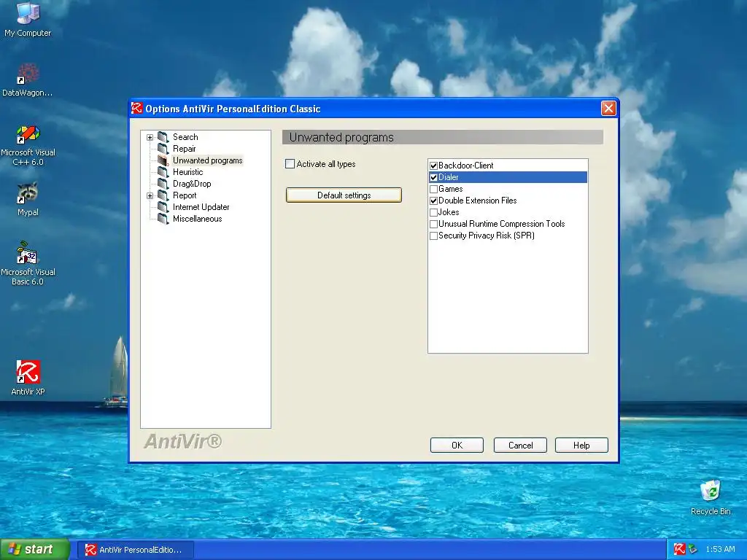Image resolution: width=747 pixels, height=560 pixels.
Task: Open the DataWagon desktop shortcut
Action: click(28, 80)
